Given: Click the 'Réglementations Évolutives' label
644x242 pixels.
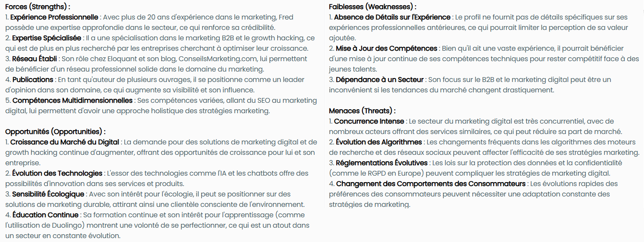Looking at the screenshot, I should click(382, 163).
